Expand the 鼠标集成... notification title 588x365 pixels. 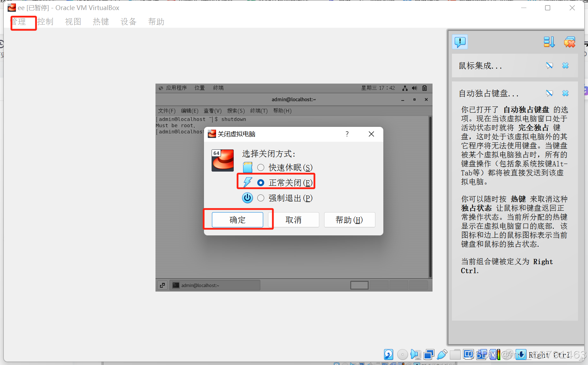pos(480,66)
